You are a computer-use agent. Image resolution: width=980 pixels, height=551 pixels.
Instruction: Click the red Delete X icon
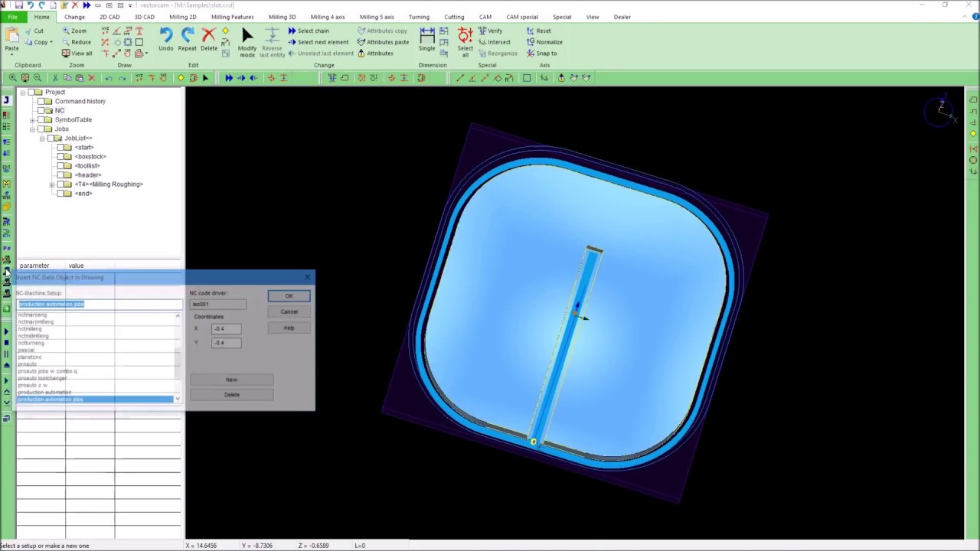[x=208, y=35]
